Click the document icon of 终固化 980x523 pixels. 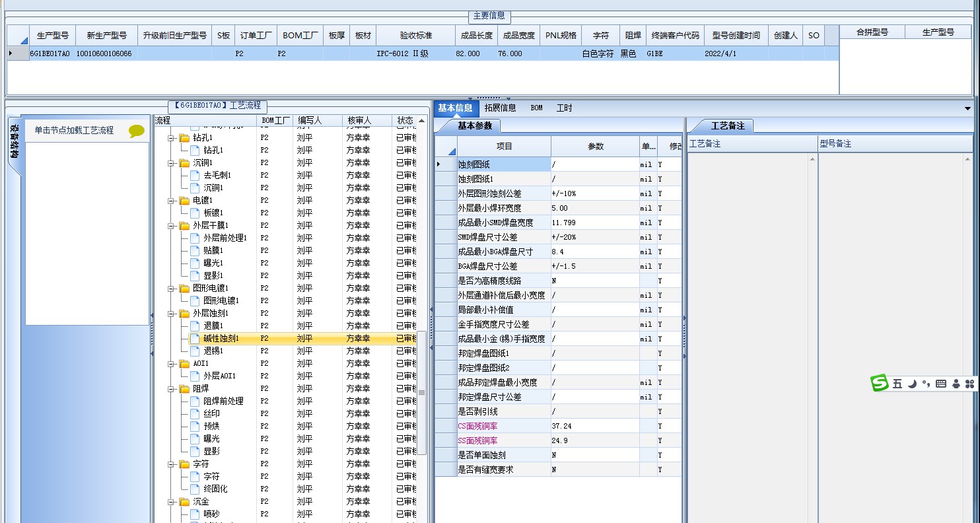tap(195, 489)
